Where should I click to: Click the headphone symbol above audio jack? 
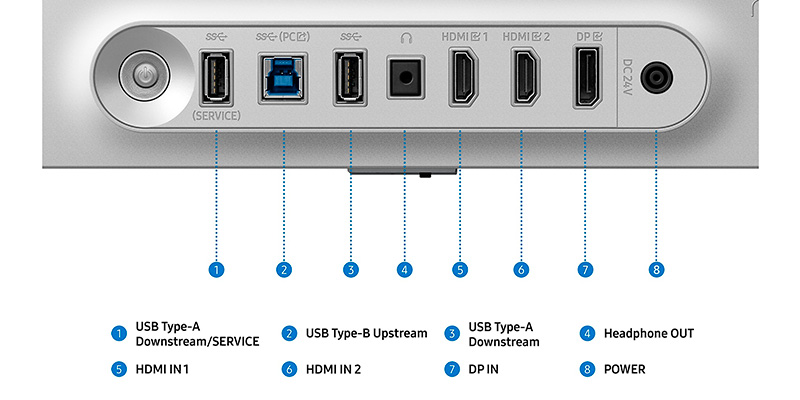click(406, 38)
